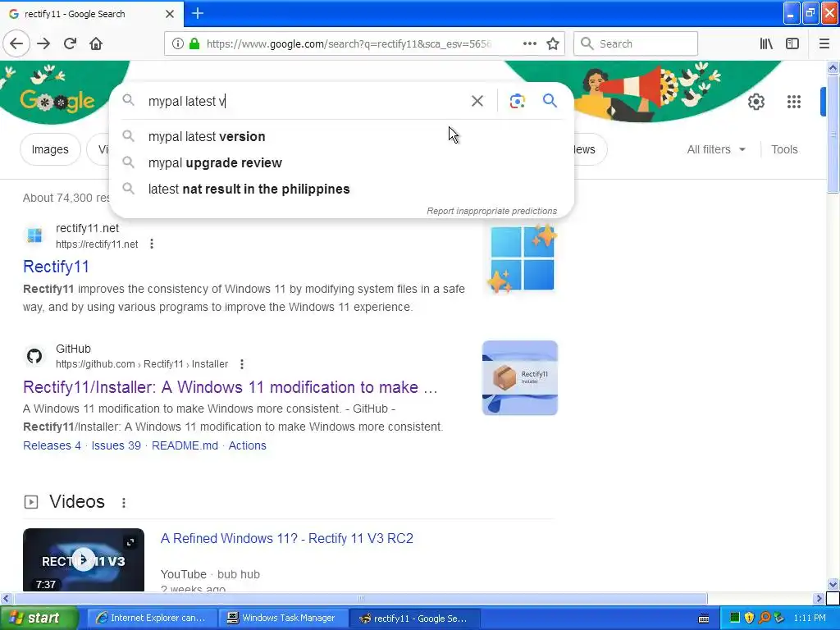Focus the browser toolbar Search field
Viewport: 840px width, 630px height.
[636, 44]
